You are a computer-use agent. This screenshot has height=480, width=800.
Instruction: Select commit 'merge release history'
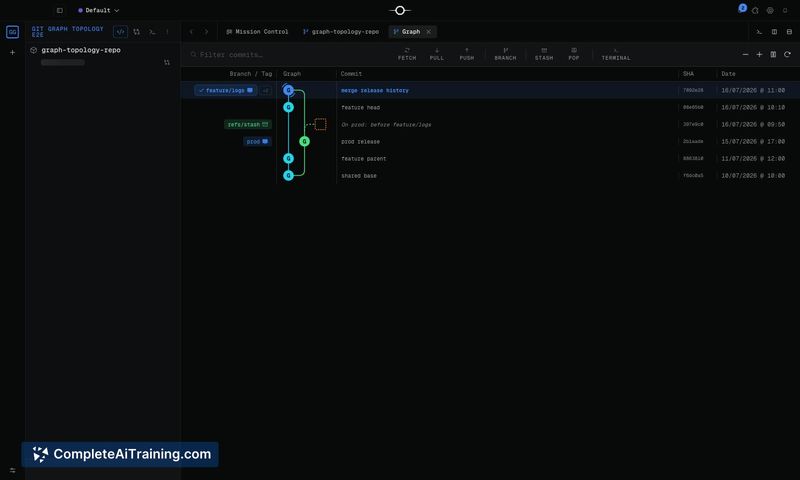coord(374,90)
